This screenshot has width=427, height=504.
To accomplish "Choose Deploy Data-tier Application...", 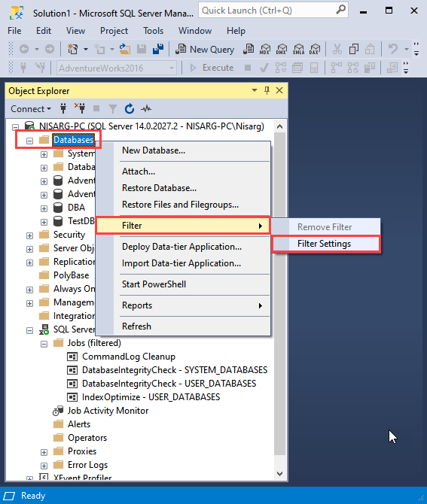I will [x=183, y=247].
